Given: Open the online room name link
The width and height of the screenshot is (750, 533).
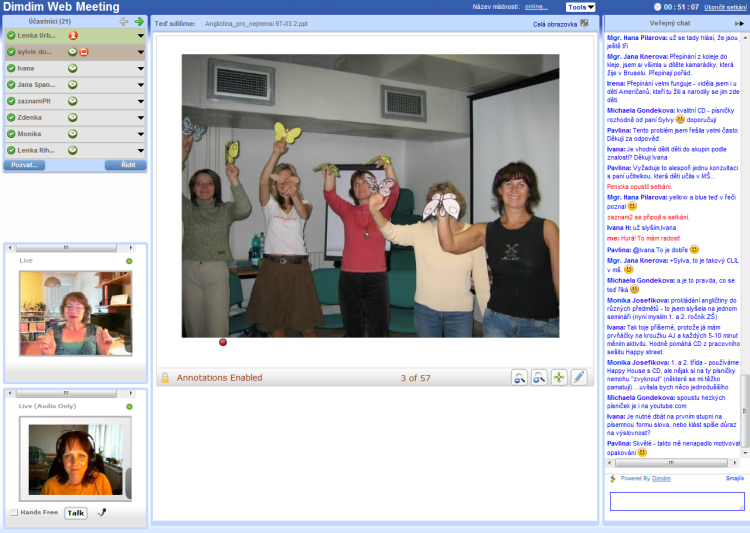Looking at the screenshot, I should 536,7.
